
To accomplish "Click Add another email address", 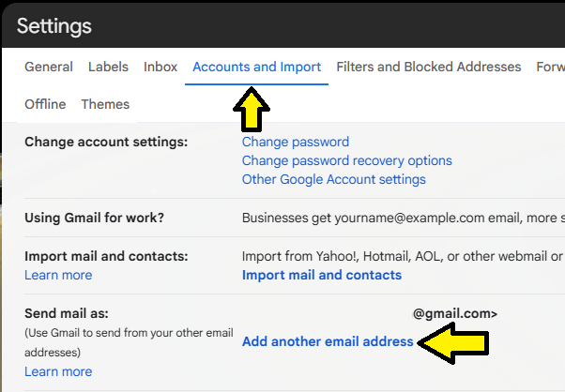I will click(x=328, y=342).
